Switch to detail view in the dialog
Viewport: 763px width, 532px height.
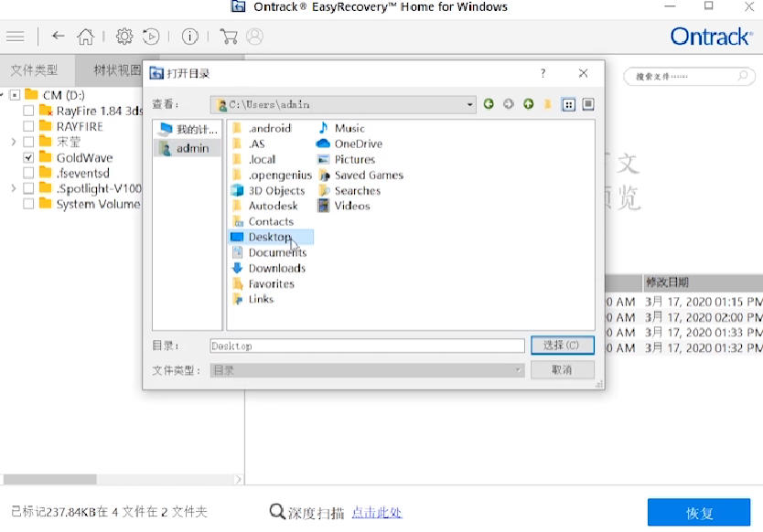click(590, 104)
